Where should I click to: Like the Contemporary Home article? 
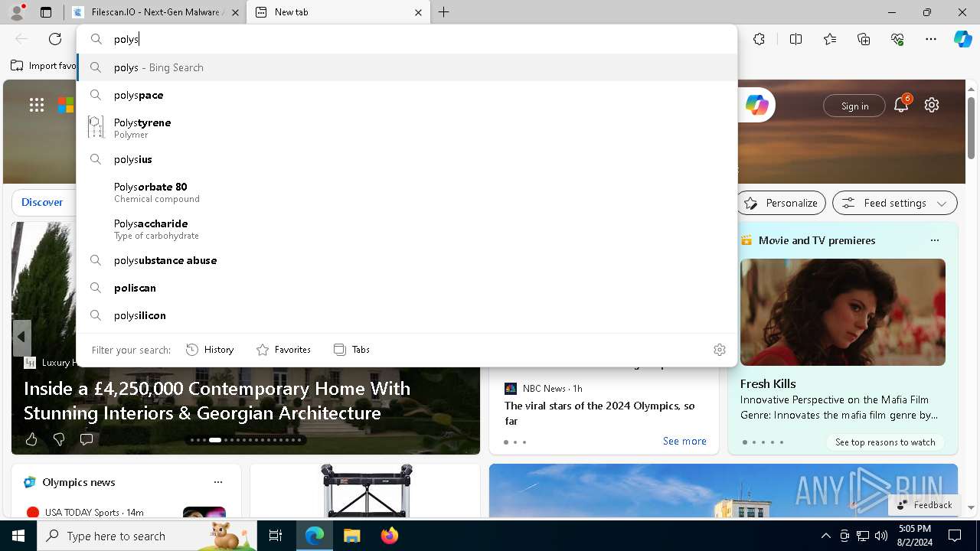(x=31, y=439)
